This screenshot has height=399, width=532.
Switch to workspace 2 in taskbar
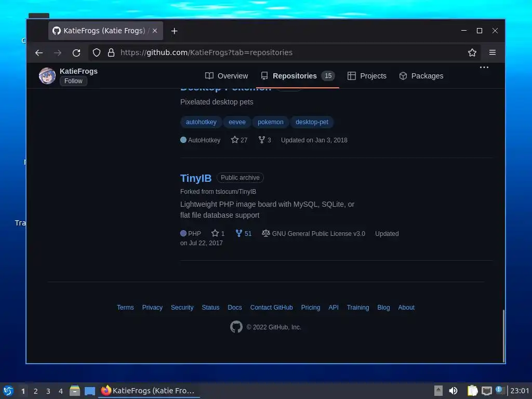pyautogui.click(x=36, y=391)
